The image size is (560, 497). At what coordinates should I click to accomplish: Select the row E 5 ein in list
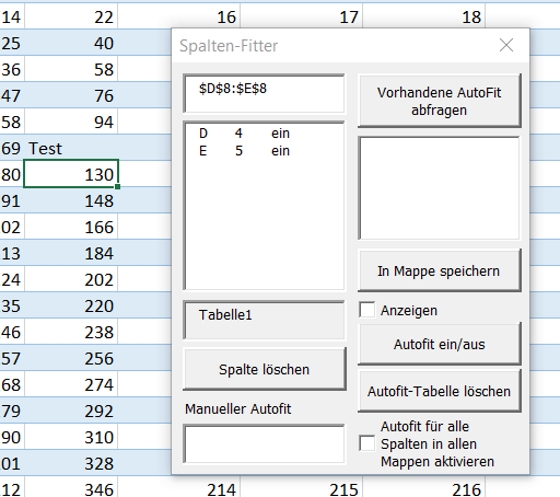pos(264,151)
